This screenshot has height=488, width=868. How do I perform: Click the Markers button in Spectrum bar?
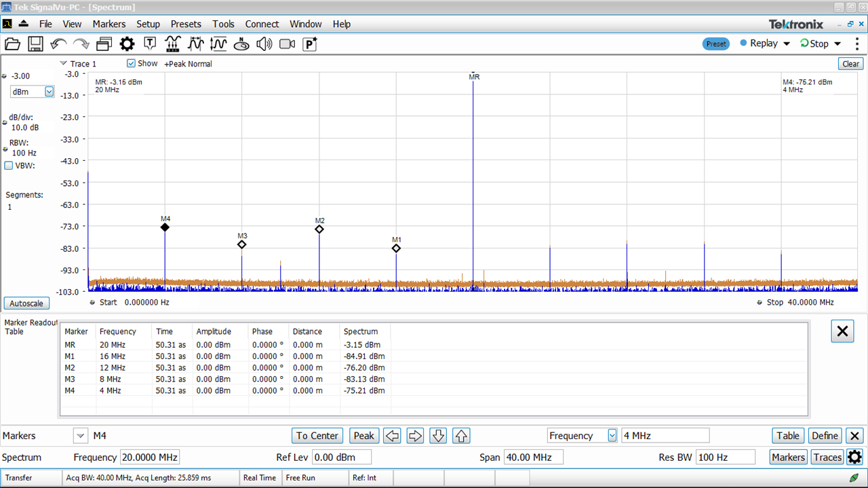(x=788, y=457)
